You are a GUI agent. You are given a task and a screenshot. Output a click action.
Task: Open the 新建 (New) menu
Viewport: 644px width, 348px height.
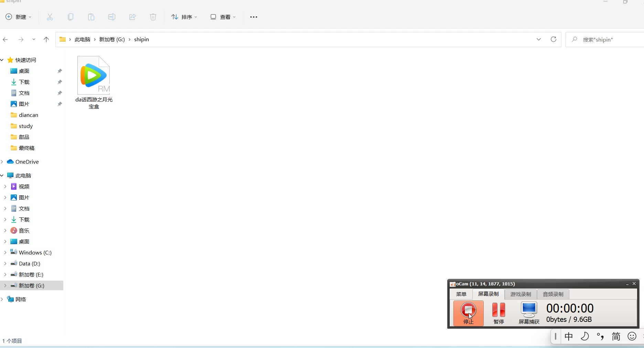coord(19,17)
